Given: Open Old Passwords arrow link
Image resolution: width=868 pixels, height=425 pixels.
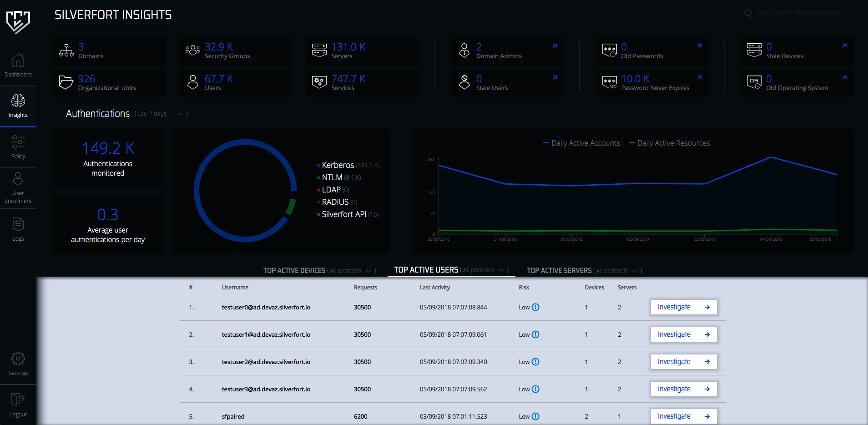Looking at the screenshot, I should [700, 46].
